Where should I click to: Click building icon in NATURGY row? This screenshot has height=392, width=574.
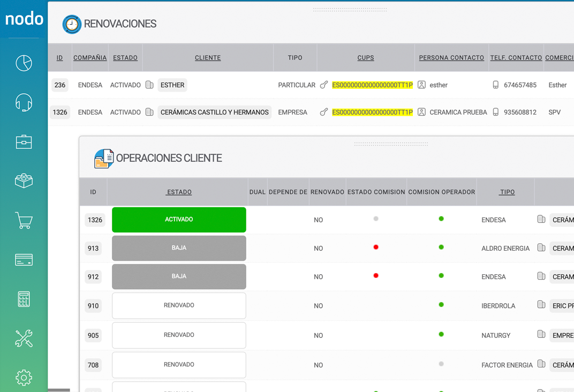[x=541, y=334]
